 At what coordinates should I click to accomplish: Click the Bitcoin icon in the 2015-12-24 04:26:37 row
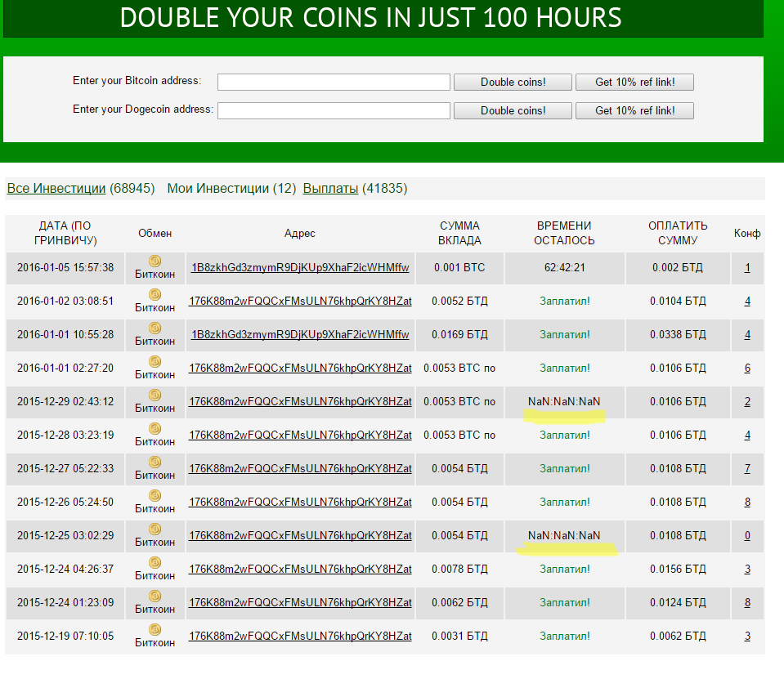coord(155,562)
